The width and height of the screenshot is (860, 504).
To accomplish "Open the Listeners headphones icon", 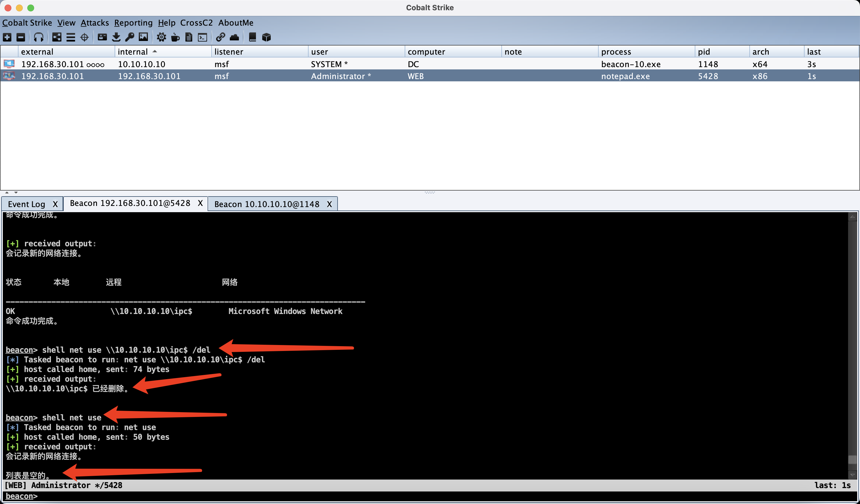I will [39, 37].
